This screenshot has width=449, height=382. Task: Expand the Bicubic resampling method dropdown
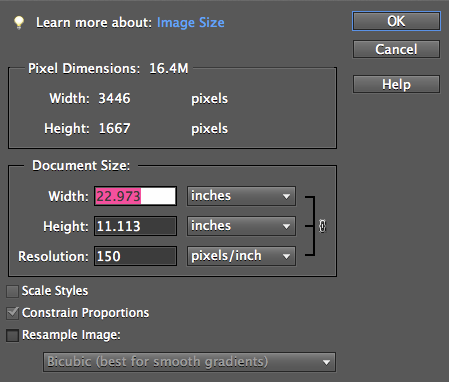coord(189,362)
